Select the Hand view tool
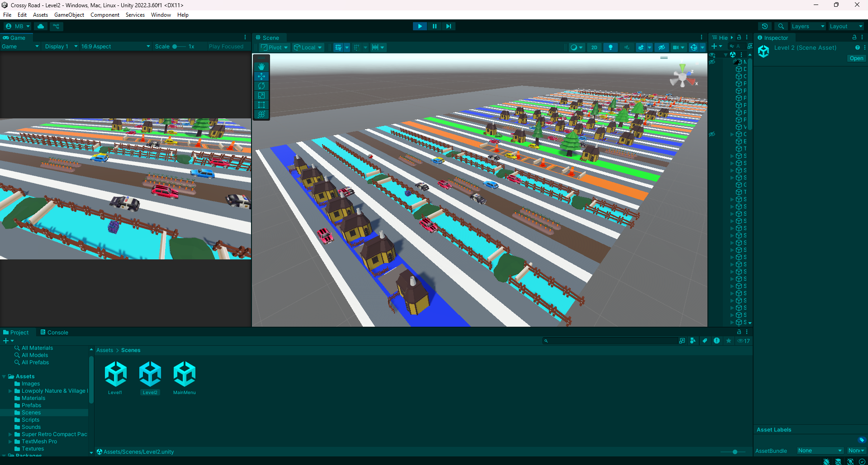The image size is (868, 465). 261,67
